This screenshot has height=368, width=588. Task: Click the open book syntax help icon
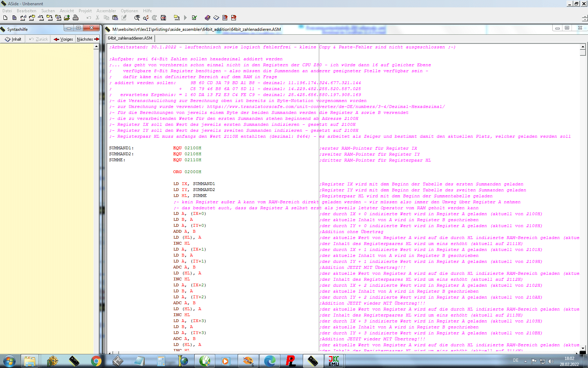click(x=216, y=18)
